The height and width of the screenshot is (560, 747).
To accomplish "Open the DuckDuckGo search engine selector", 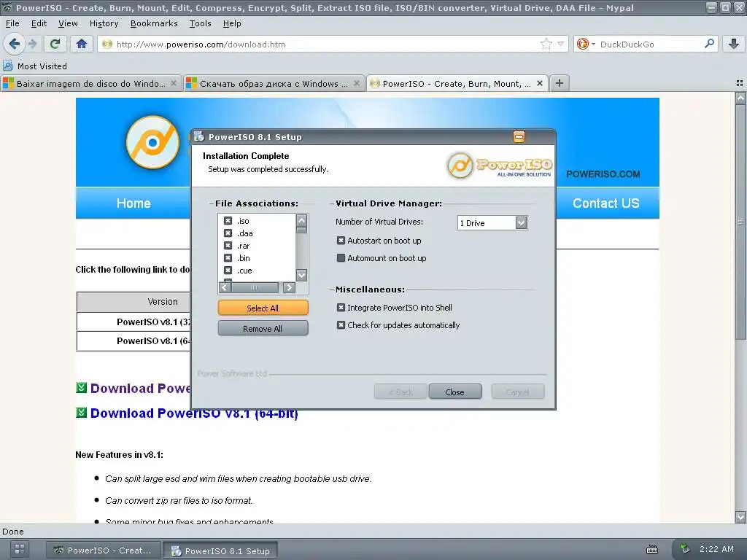I will pos(586,44).
